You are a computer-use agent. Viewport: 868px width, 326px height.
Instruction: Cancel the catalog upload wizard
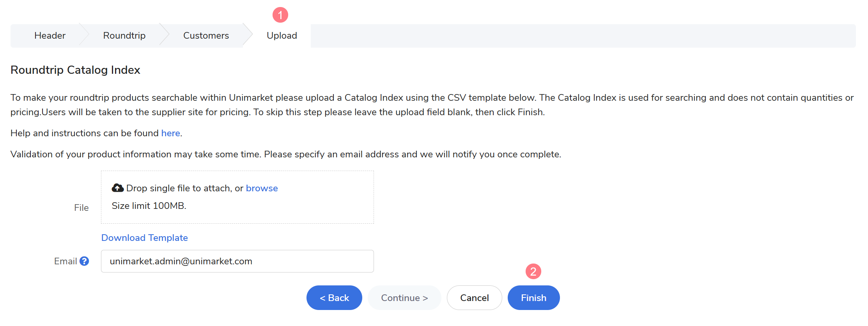point(474,298)
